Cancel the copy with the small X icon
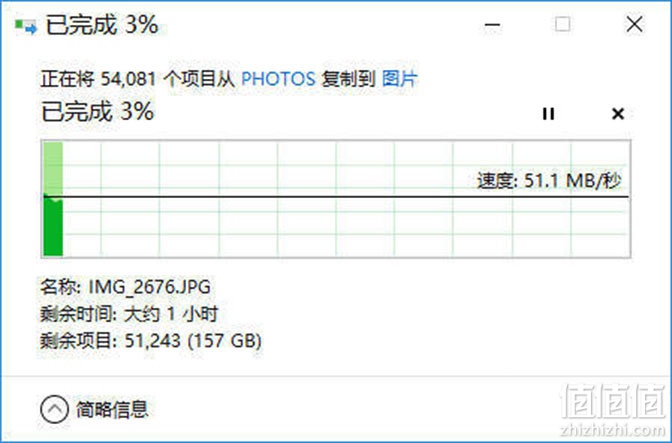 click(618, 114)
